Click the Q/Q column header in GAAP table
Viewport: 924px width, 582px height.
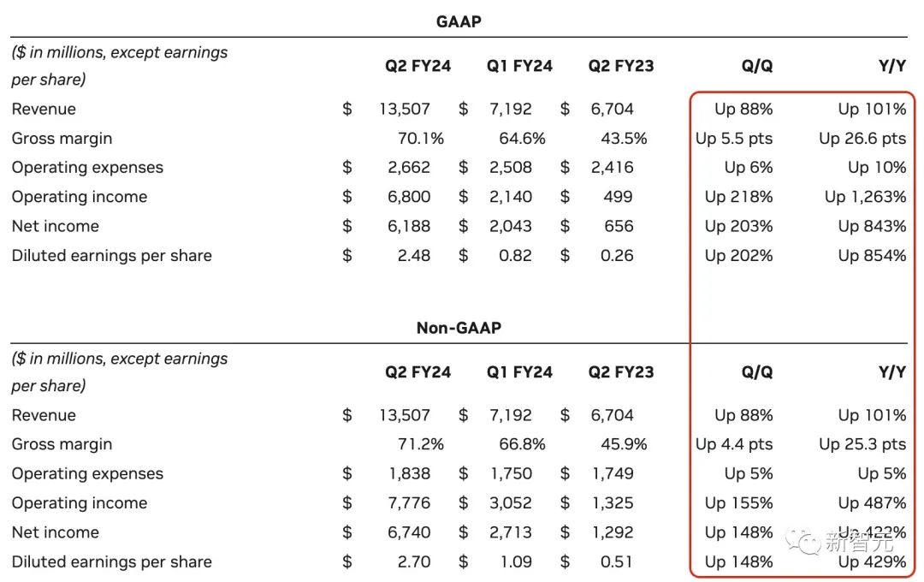click(x=756, y=66)
